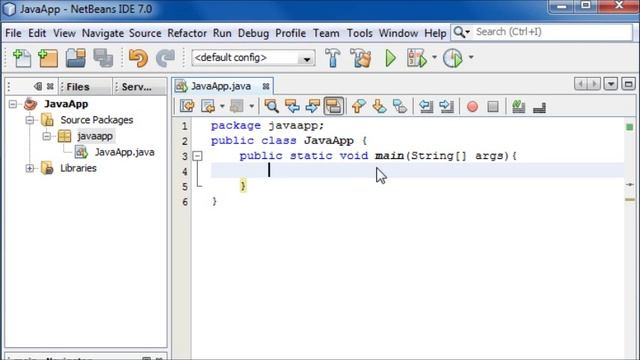Click the Uncomment code icon
The height and width of the screenshot is (360, 640).
pos(539,107)
